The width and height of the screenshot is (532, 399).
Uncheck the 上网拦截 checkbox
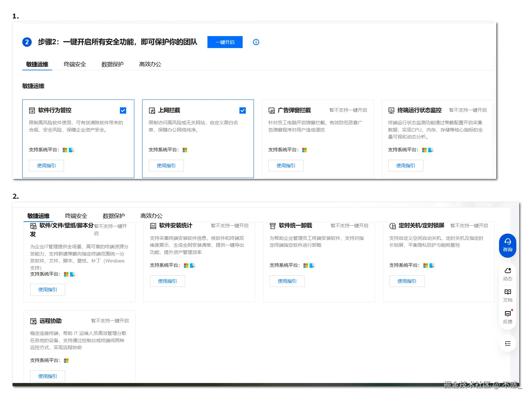pyautogui.click(x=243, y=111)
